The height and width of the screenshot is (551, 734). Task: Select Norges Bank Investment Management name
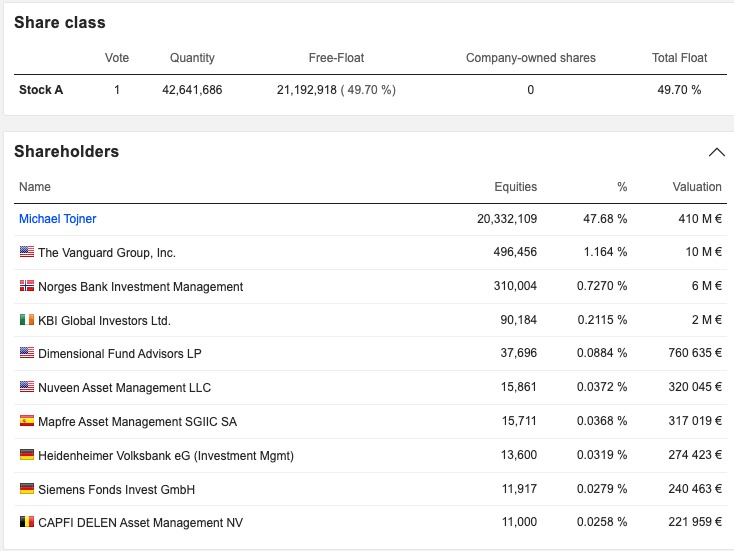click(140, 287)
